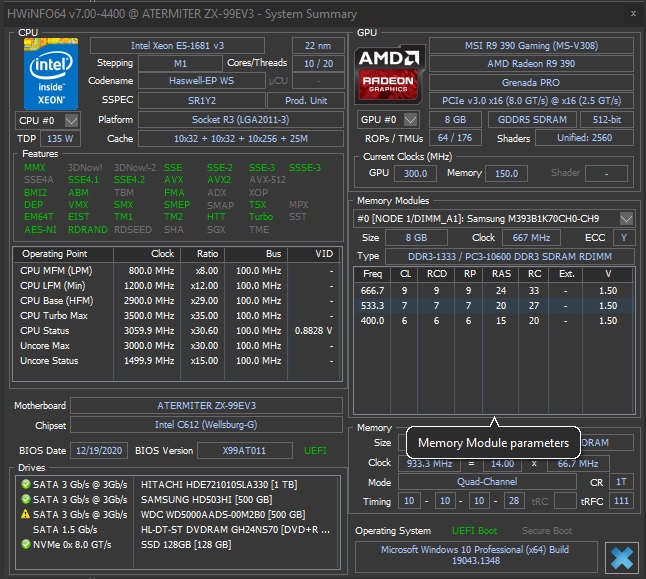
Task: Click the Quad-Channel memory mode field
Action: pyautogui.click(x=487, y=482)
